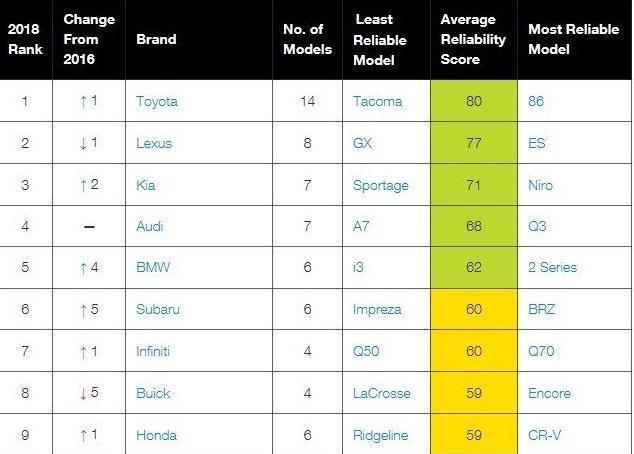Click the green score cell showing 80
The width and height of the screenshot is (634, 454).
[x=474, y=101]
